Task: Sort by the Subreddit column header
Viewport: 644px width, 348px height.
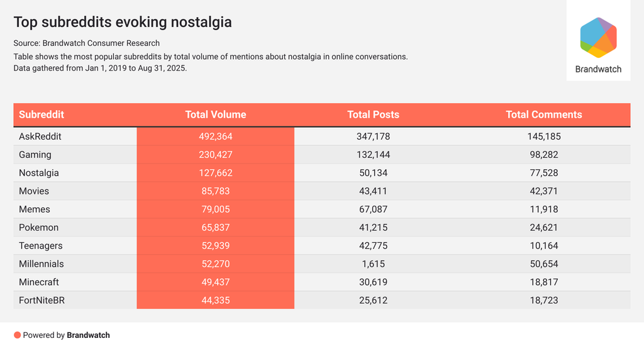Action: point(42,115)
